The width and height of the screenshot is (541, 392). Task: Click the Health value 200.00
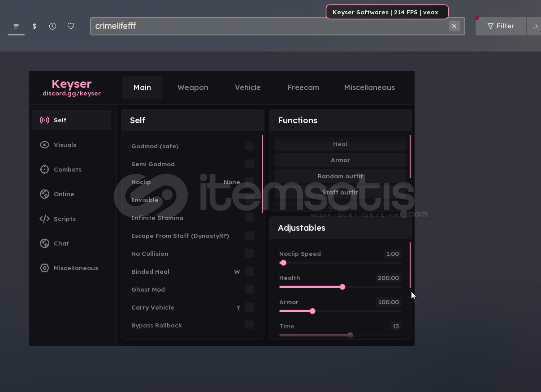[x=388, y=278]
